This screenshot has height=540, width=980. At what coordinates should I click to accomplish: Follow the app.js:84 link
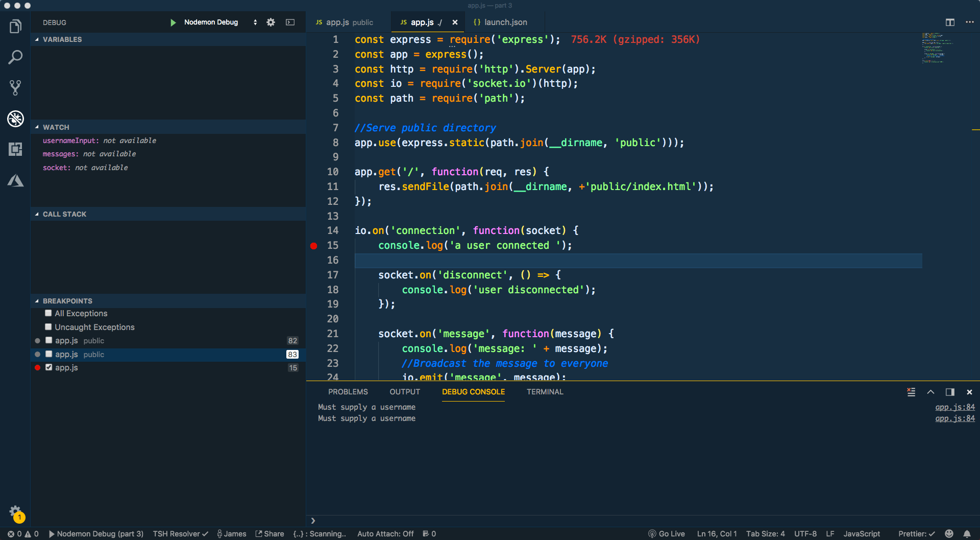click(x=954, y=407)
